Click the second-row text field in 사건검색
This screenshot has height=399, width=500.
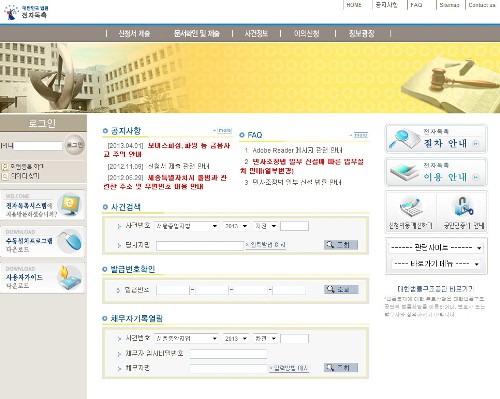tap(200, 246)
